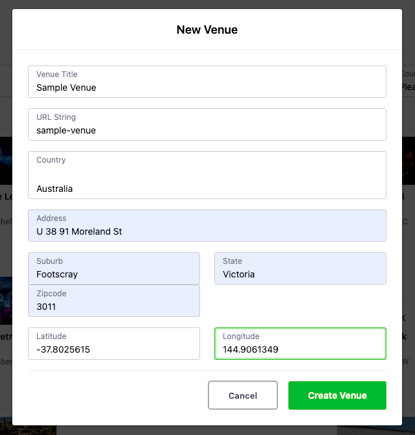Submit with the Create Venue button

(337, 395)
